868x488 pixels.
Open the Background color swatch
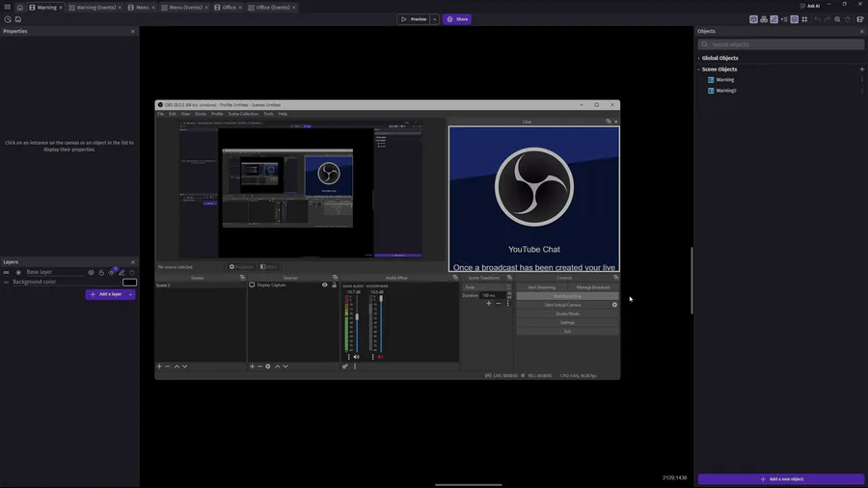[x=129, y=283]
